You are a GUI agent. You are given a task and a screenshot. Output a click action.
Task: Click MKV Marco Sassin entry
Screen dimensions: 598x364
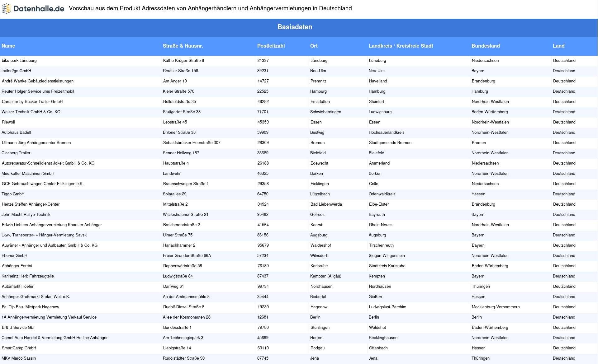tap(19, 358)
